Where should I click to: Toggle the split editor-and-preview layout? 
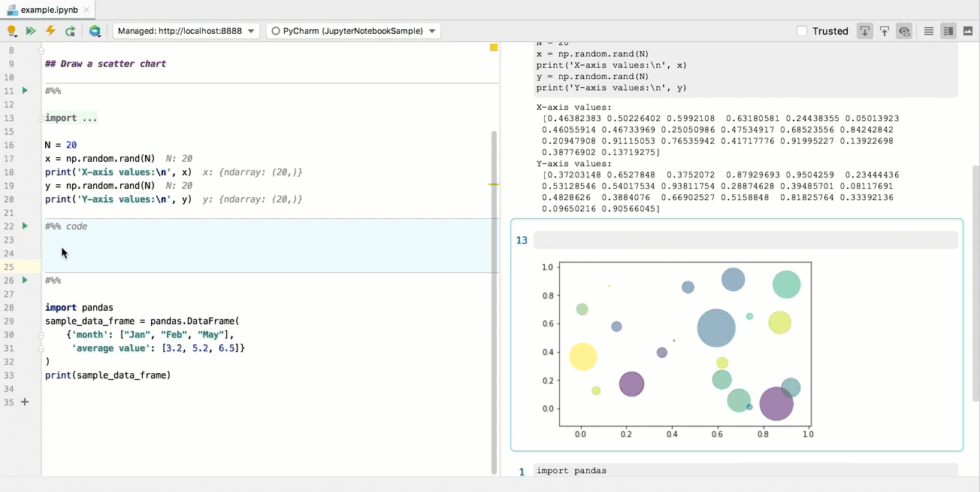(x=948, y=31)
